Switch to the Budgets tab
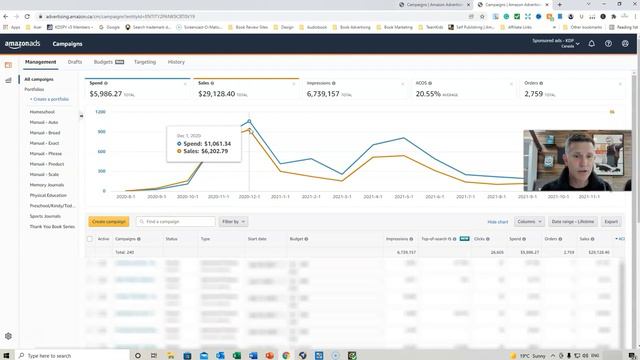640x360 pixels. point(109,62)
